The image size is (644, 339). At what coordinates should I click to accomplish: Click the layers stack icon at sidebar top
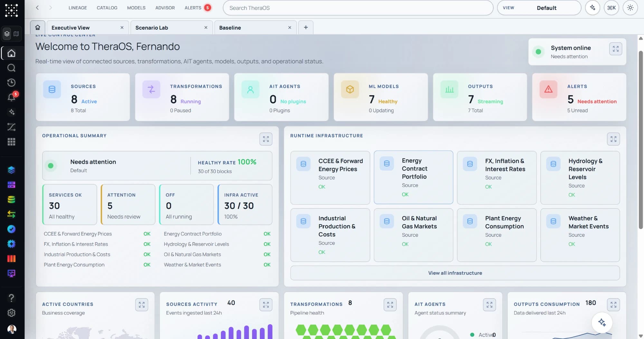pyautogui.click(x=7, y=34)
